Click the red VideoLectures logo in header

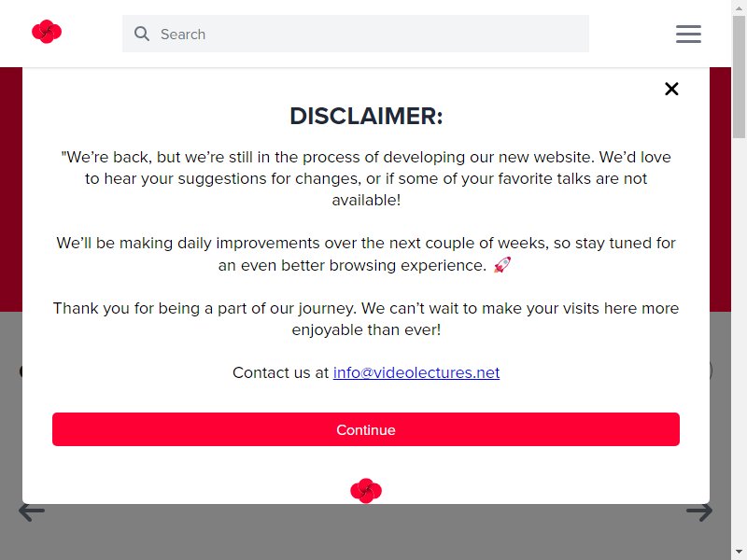[47, 32]
